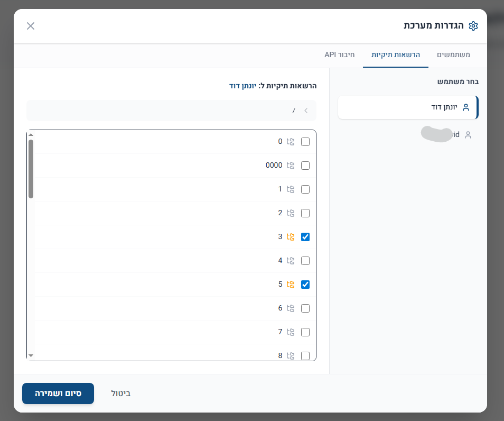
Task: Click the ביטול cancel button
Action: coord(120,393)
